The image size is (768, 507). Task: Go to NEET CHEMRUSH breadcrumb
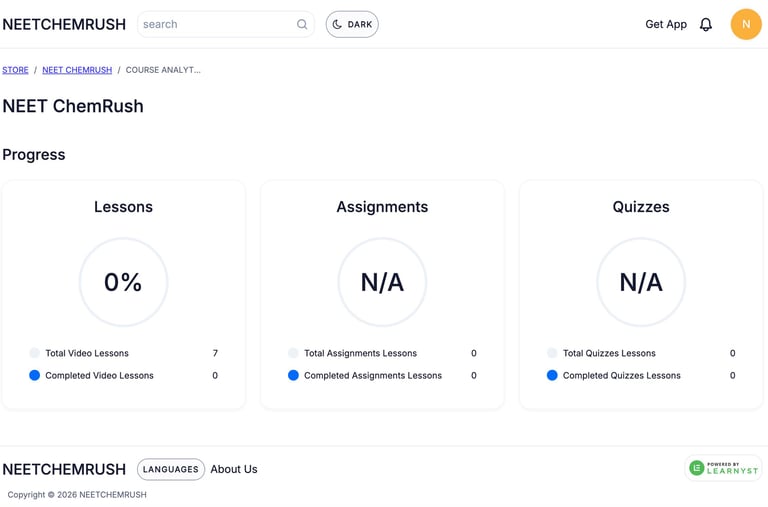tap(77, 70)
